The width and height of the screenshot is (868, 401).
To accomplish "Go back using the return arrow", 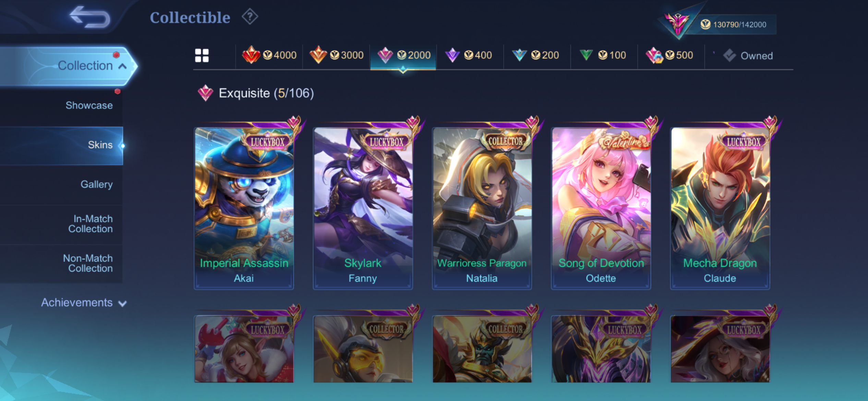I will [x=90, y=17].
